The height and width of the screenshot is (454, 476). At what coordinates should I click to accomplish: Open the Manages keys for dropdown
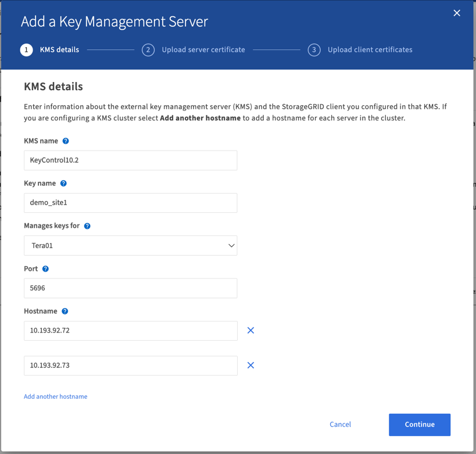click(130, 245)
